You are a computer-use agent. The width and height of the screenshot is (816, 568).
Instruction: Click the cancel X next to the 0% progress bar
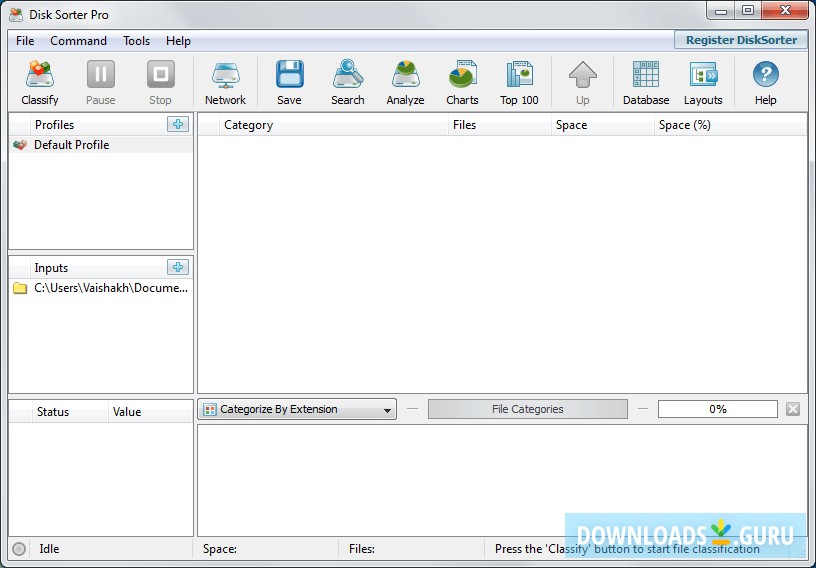click(793, 409)
